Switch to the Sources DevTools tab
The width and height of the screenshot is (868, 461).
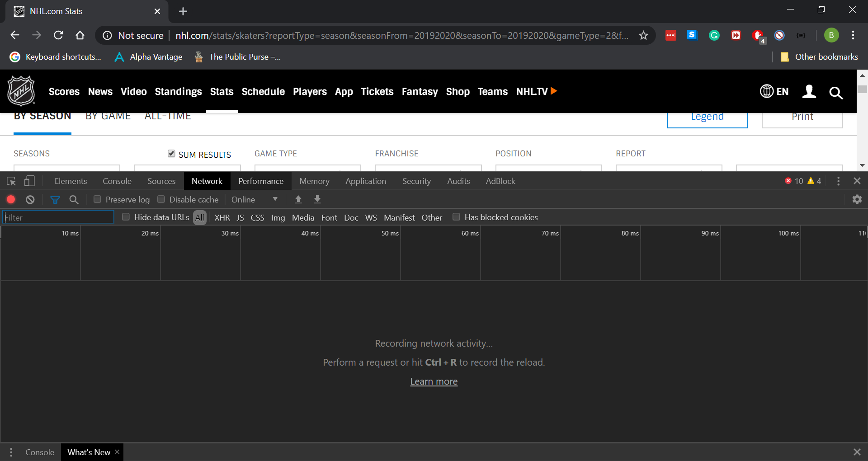(161, 181)
